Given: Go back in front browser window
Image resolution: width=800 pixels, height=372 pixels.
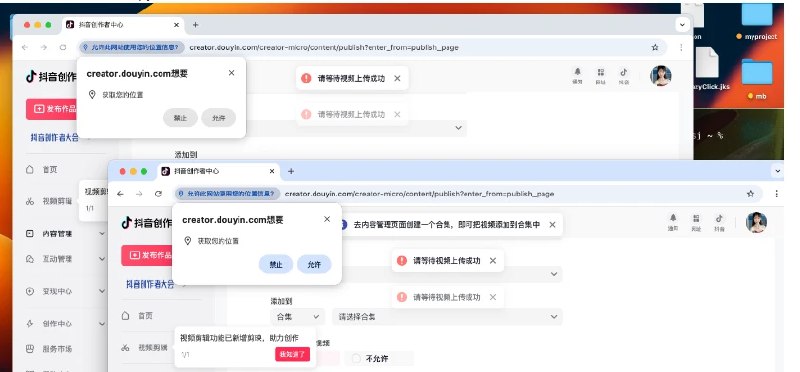Looking at the screenshot, I should point(120,194).
